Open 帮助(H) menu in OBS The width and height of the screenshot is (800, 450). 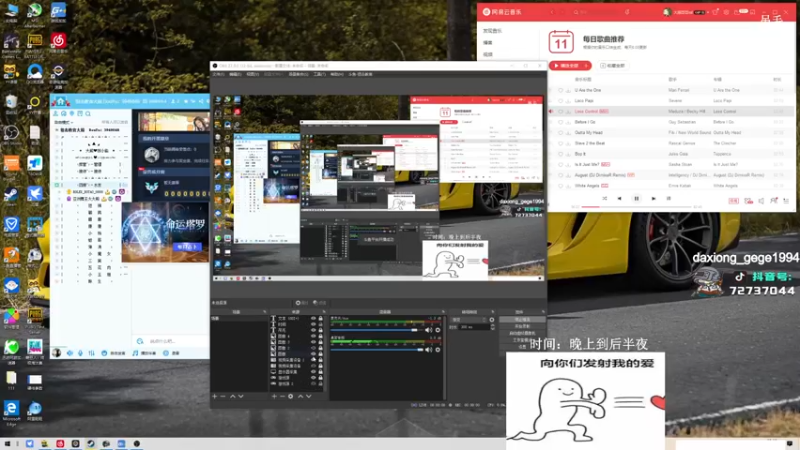tap(337, 74)
